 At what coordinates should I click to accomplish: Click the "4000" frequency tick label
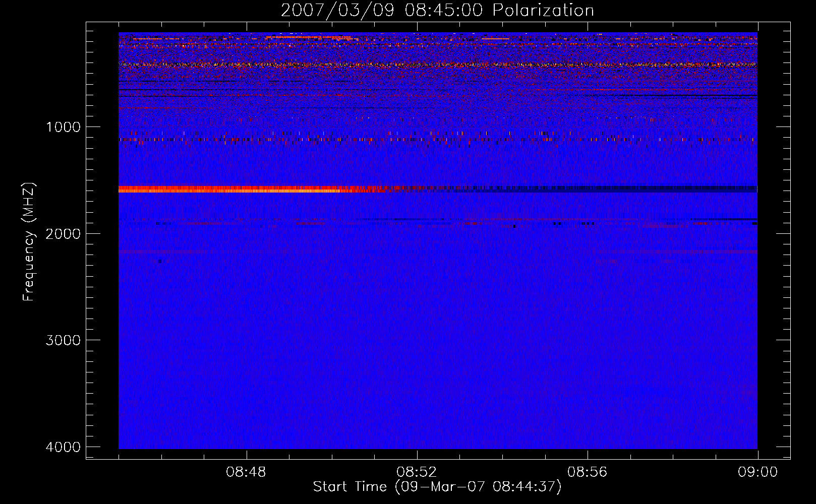pyautogui.click(x=64, y=447)
